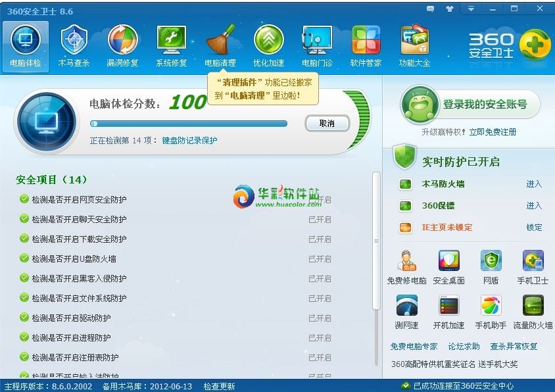Open the 优化加速 tool
Screen dimensions: 555x392
point(269,47)
